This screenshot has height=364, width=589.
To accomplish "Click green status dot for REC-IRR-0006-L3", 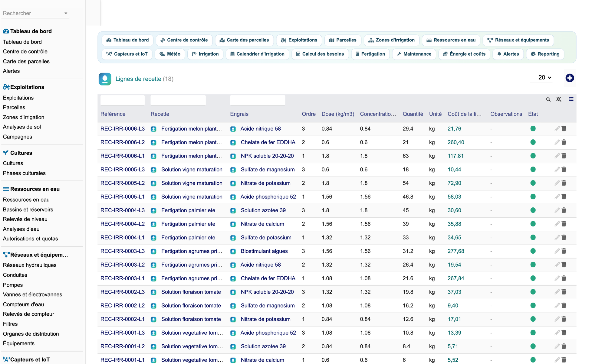I will tap(533, 129).
